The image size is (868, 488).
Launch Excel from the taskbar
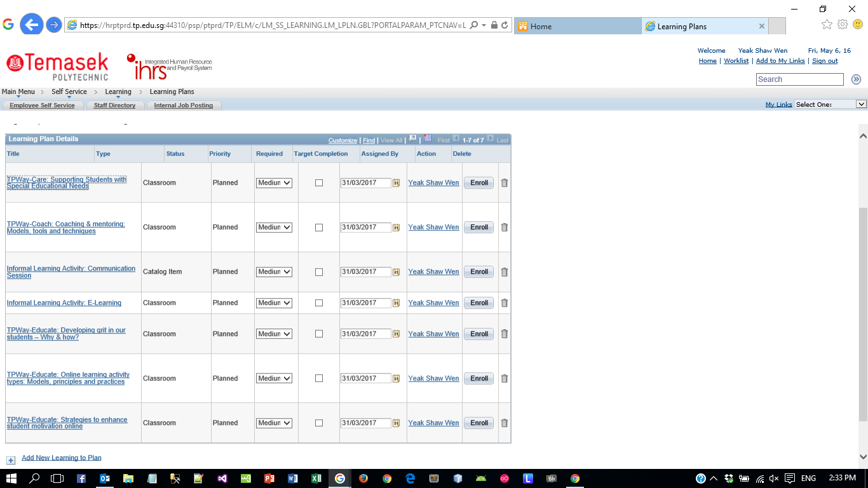[316, 478]
